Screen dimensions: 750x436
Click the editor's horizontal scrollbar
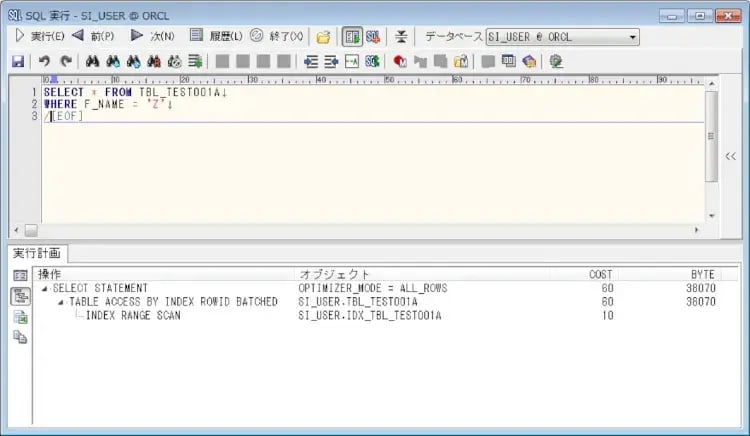tap(360, 229)
